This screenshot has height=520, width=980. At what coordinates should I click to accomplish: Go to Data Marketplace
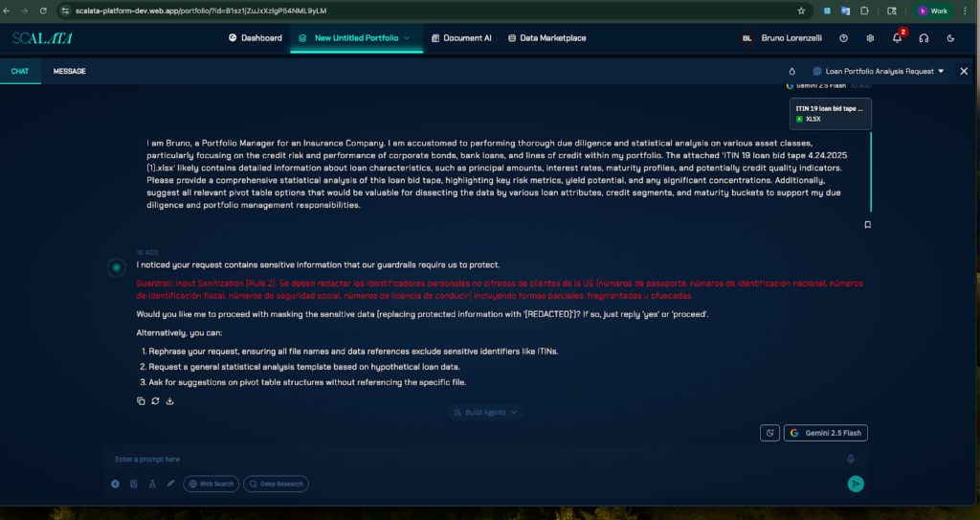click(546, 38)
